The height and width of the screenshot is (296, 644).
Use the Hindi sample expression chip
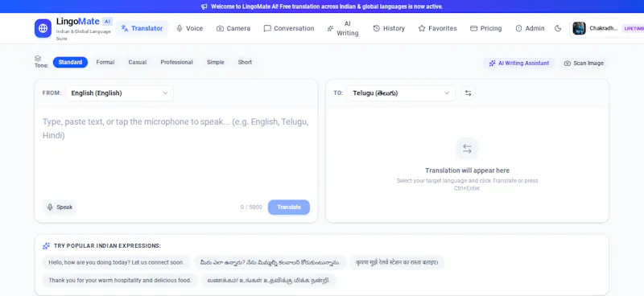coord(397,262)
